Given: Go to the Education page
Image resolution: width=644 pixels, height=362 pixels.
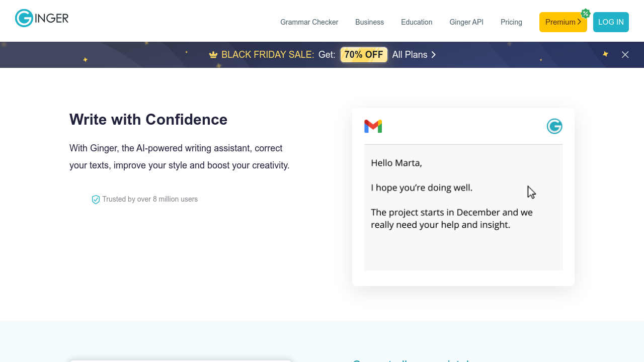Looking at the screenshot, I should 417,22.
